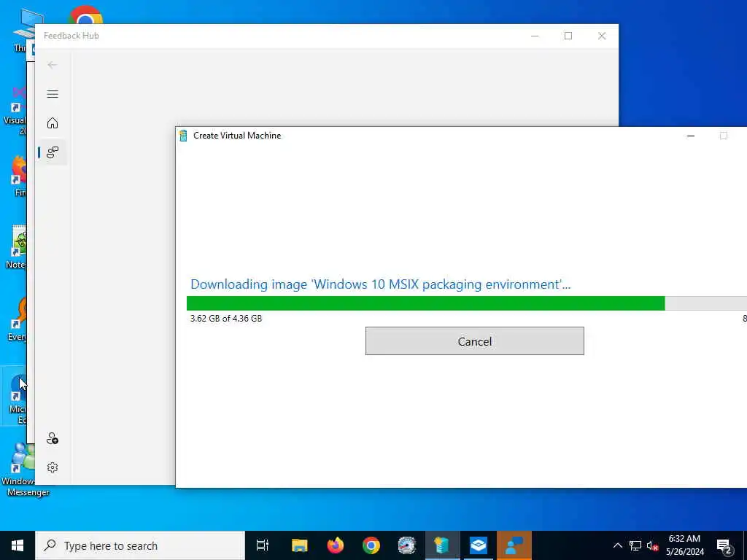Click the Create Virtual Machine title icon

tap(183, 136)
